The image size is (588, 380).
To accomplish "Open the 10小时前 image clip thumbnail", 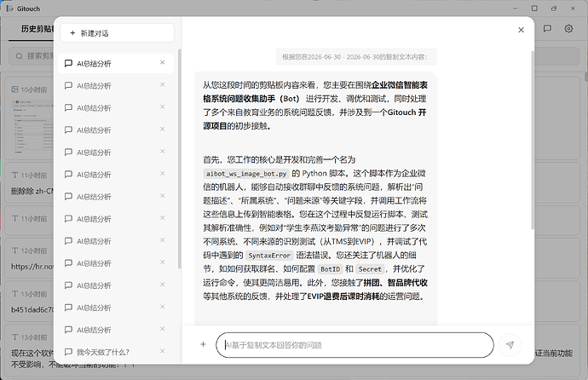I will click(33, 126).
